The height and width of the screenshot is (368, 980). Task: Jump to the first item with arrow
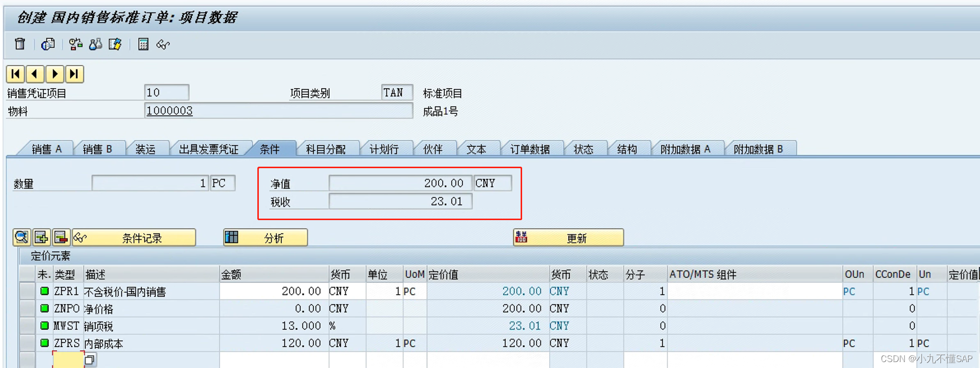[x=16, y=74]
